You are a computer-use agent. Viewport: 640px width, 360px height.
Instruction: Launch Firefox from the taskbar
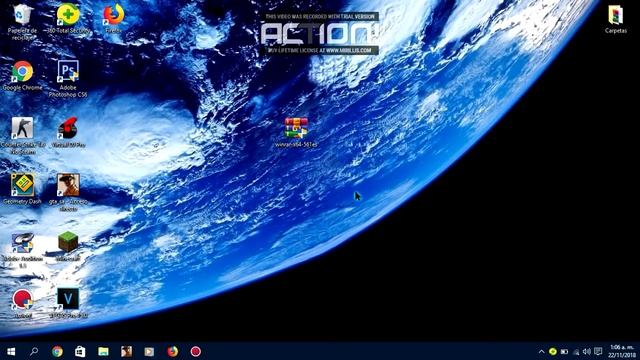[x=172, y=351]
